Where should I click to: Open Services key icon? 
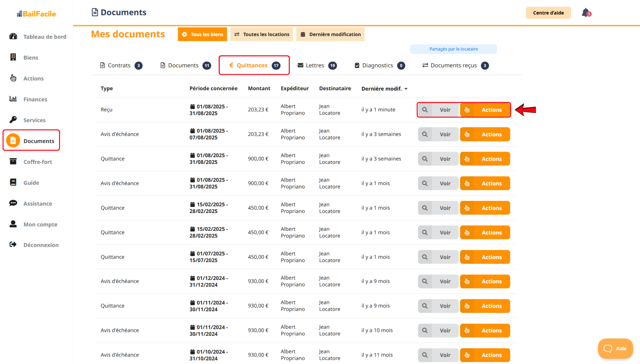13,120
